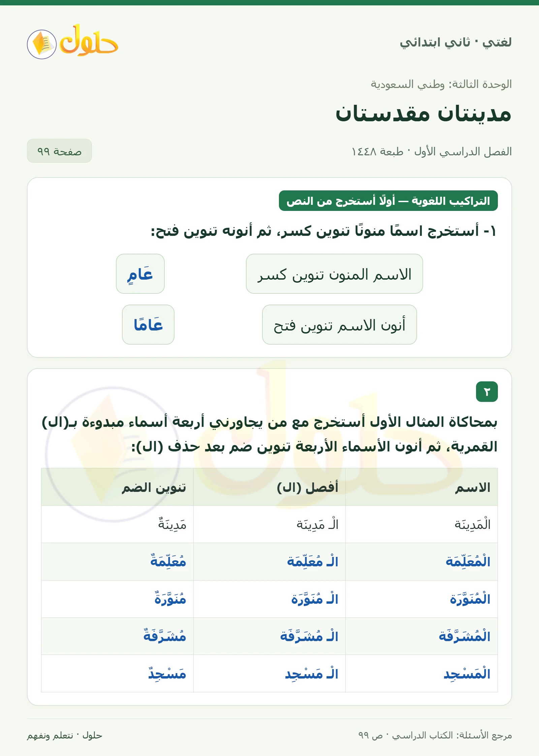Screen dimensions: 539x756
Task: Click the answer box عَامٍ
Action: (140, 274)
